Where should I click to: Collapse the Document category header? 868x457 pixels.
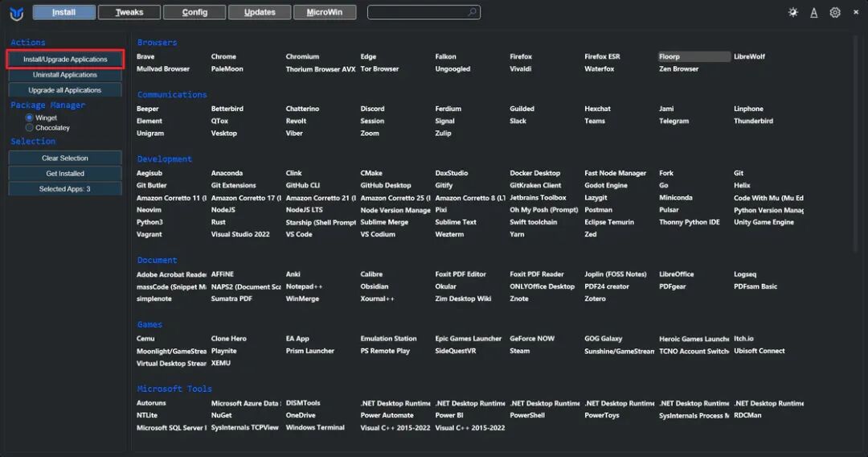click(158, 261)
